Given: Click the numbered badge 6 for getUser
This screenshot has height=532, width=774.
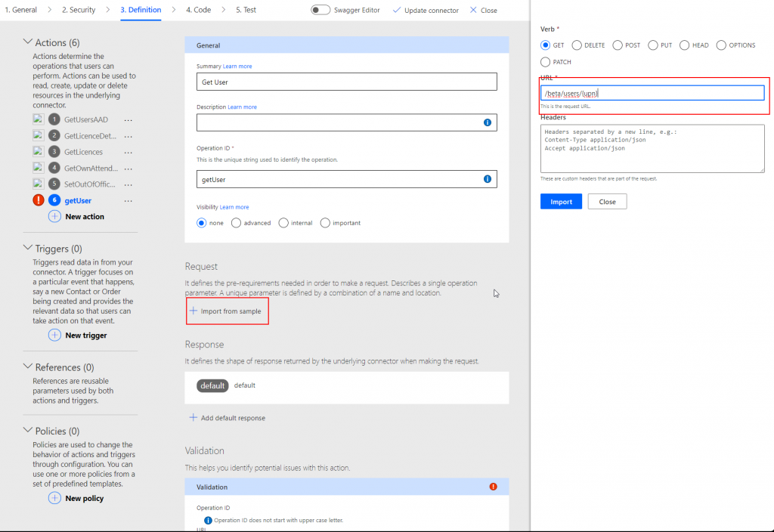Looking at the screenshot, I should 54,200.
